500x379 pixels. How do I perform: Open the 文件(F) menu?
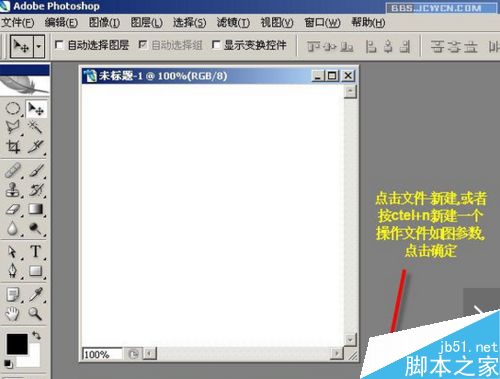(18, 23)
